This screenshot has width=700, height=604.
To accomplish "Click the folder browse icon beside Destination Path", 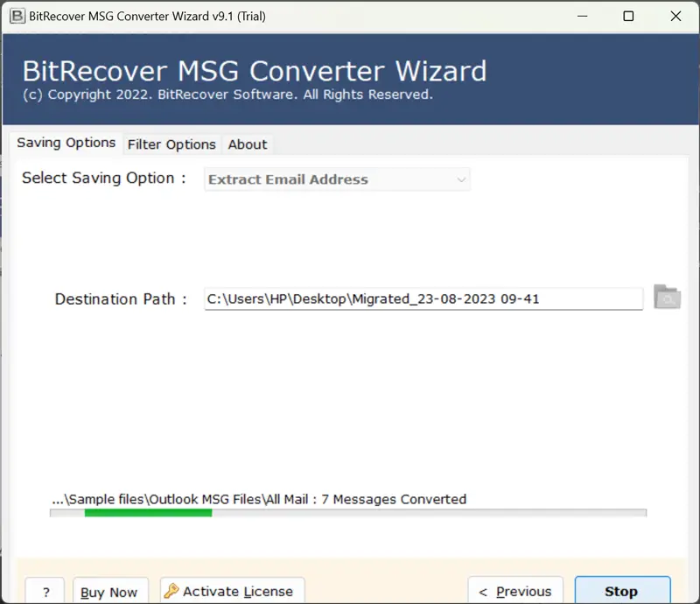I will tap(667, 298).
